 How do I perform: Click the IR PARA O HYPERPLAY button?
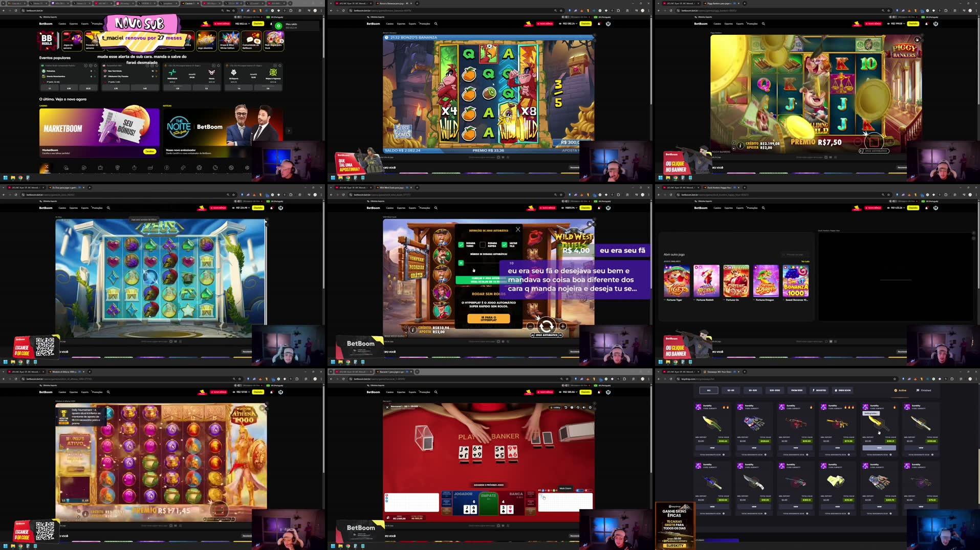(489, 319)
